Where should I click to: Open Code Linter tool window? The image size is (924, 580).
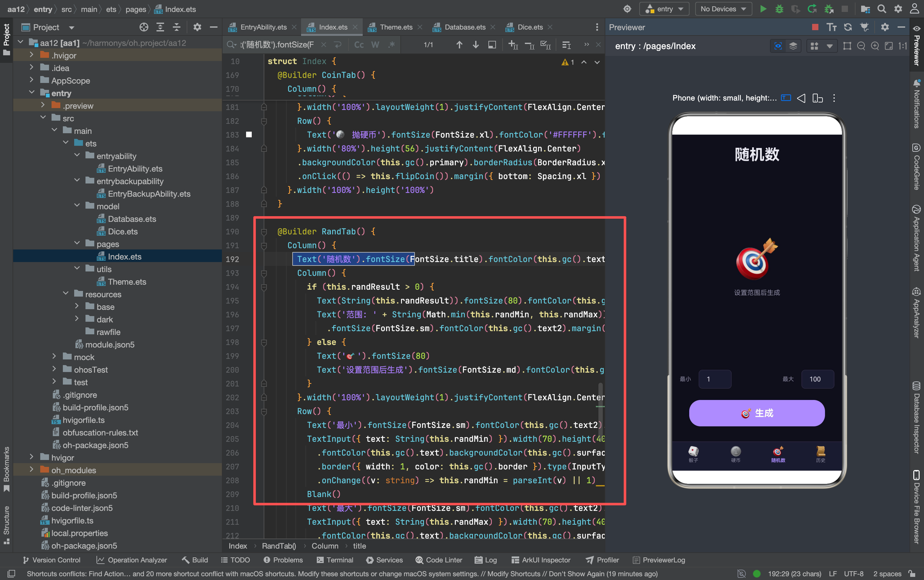pos(439,560)
